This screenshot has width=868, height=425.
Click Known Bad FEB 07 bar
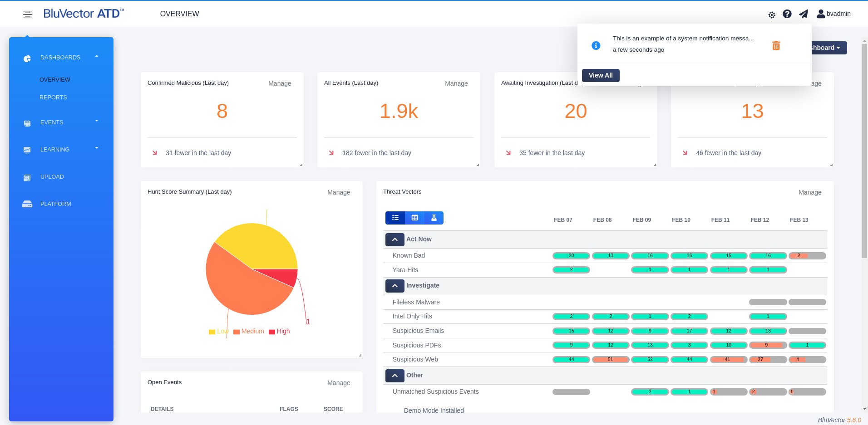click(571, 256)
